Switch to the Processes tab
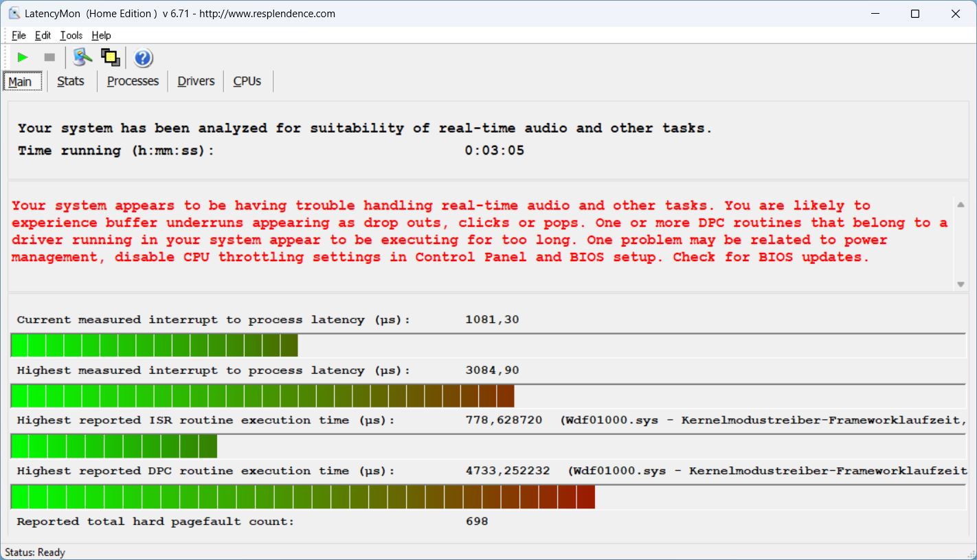The height and width of the screenshot is (560, 977). coord(133,81)
